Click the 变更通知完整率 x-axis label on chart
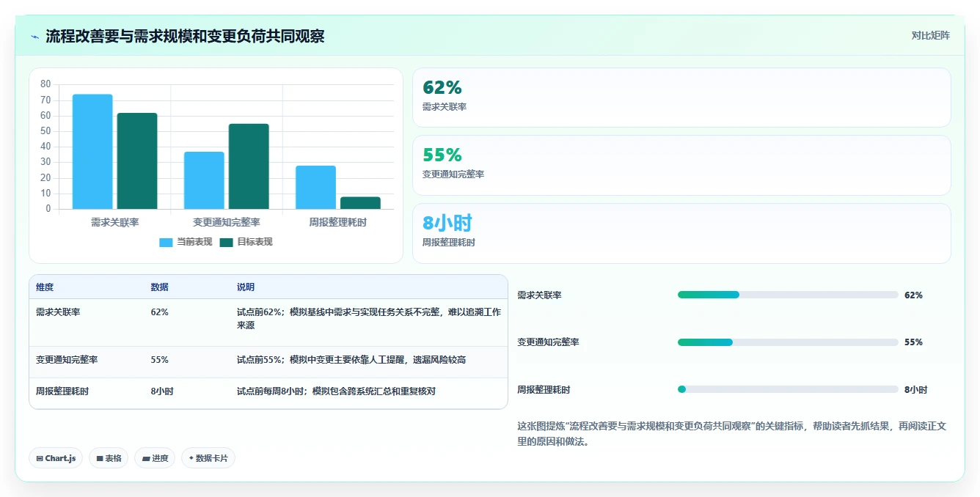The image size is (980, 497). click(227, 222)
